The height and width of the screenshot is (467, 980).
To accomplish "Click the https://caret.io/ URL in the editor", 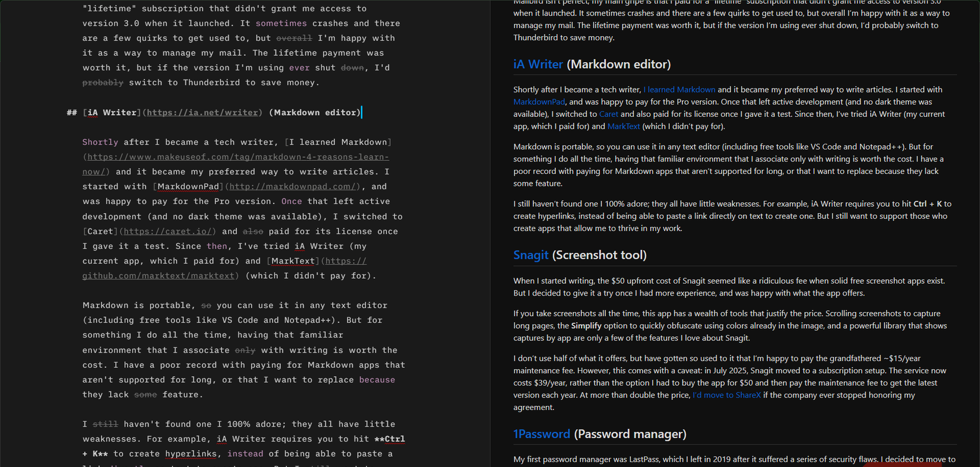I will [167, 231].
